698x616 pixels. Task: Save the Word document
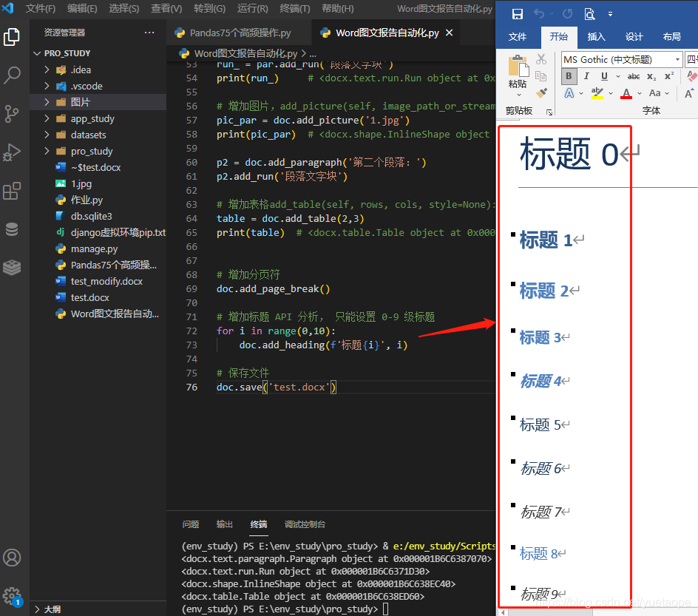pos(518,14)
